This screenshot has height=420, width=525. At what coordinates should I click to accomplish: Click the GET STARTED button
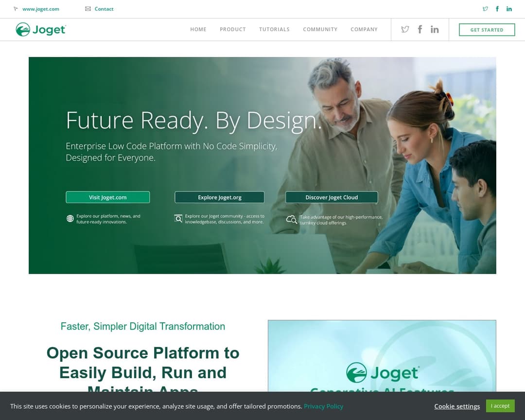pos(487,30)
